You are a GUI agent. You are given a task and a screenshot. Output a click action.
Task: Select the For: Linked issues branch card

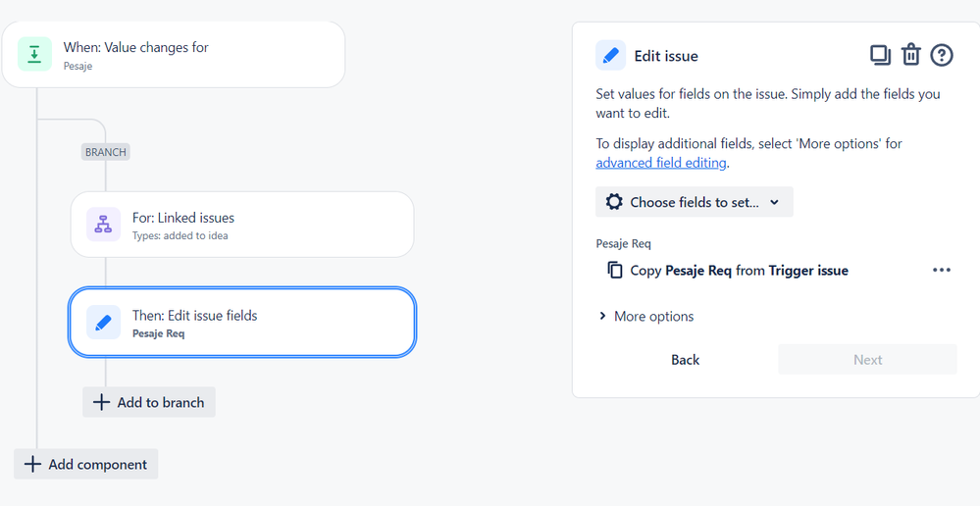242,225
